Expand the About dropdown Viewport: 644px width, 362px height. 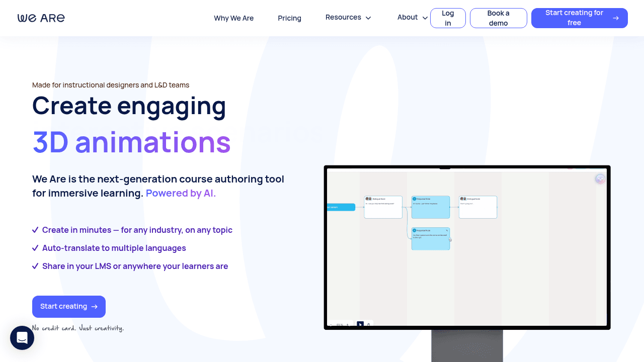pos(412,18)
